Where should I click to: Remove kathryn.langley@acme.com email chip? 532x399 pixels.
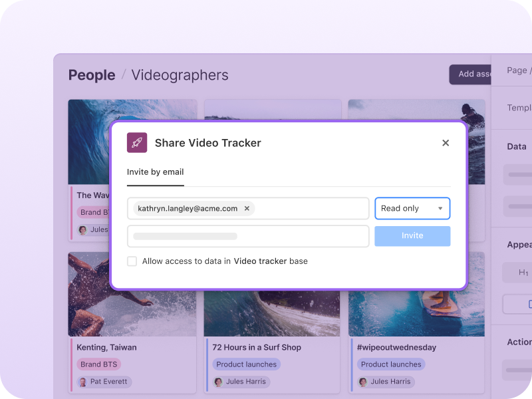point(247,208)
